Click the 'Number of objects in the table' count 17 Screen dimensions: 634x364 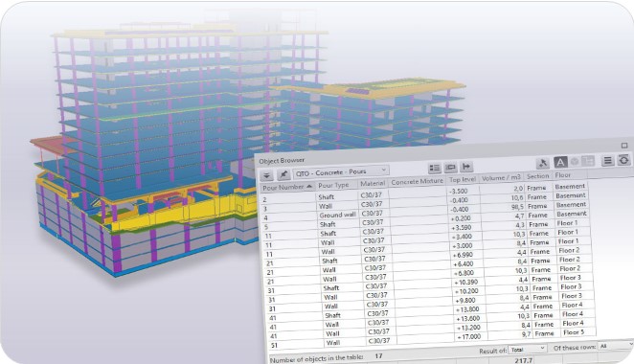pos(378,356)
